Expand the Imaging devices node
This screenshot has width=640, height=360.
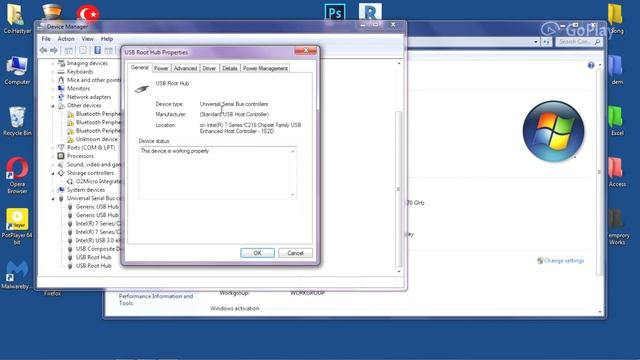(x=53, y=64)
